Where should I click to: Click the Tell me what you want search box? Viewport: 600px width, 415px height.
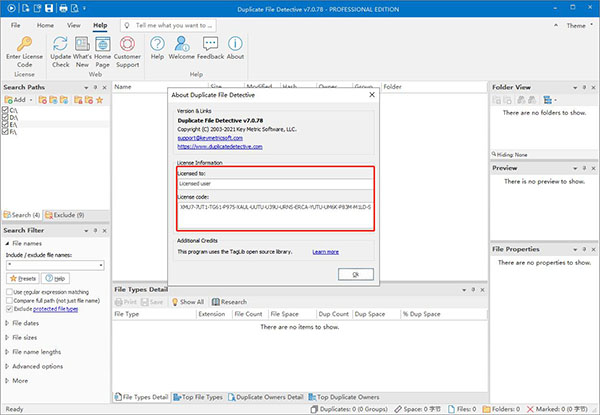[168, 26]
